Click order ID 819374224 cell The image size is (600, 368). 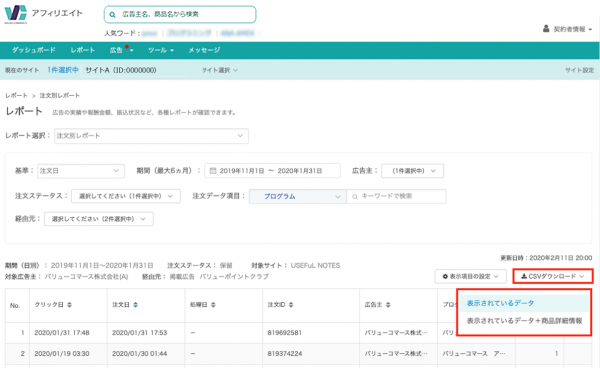(x=285, y=353)
